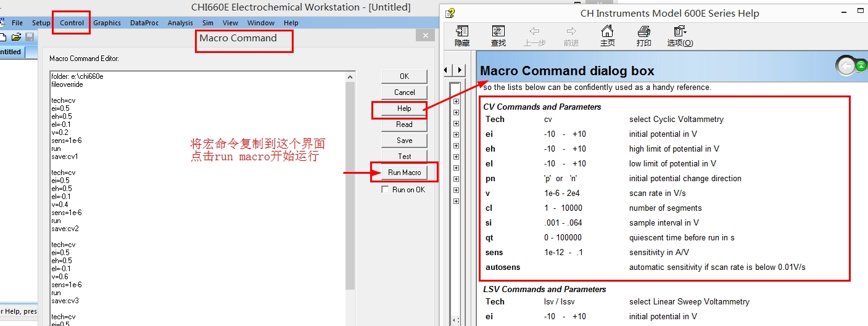868x326 pixels.
Task: Open the File menu
Action: pyautogui.click(x=17, y=23)
